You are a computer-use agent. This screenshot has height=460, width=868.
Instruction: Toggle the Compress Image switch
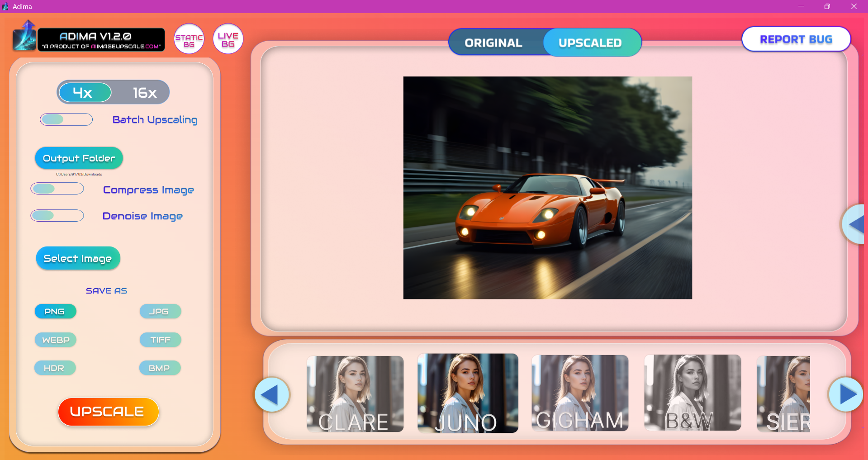coord(57,189)
